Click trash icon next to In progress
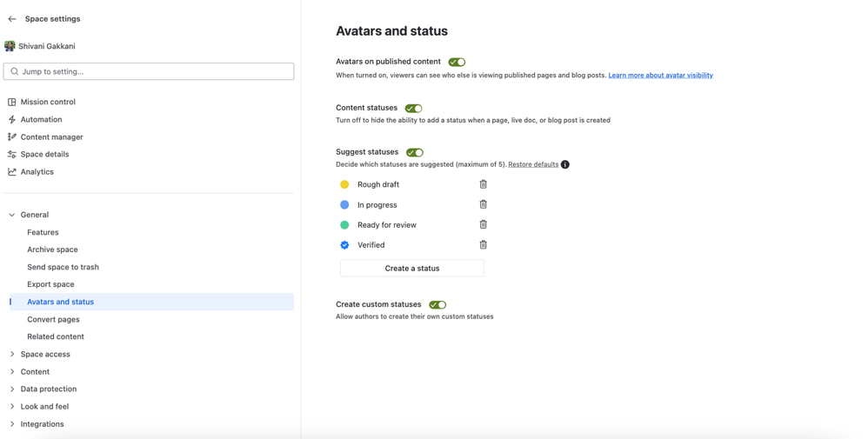 [484, 204]
